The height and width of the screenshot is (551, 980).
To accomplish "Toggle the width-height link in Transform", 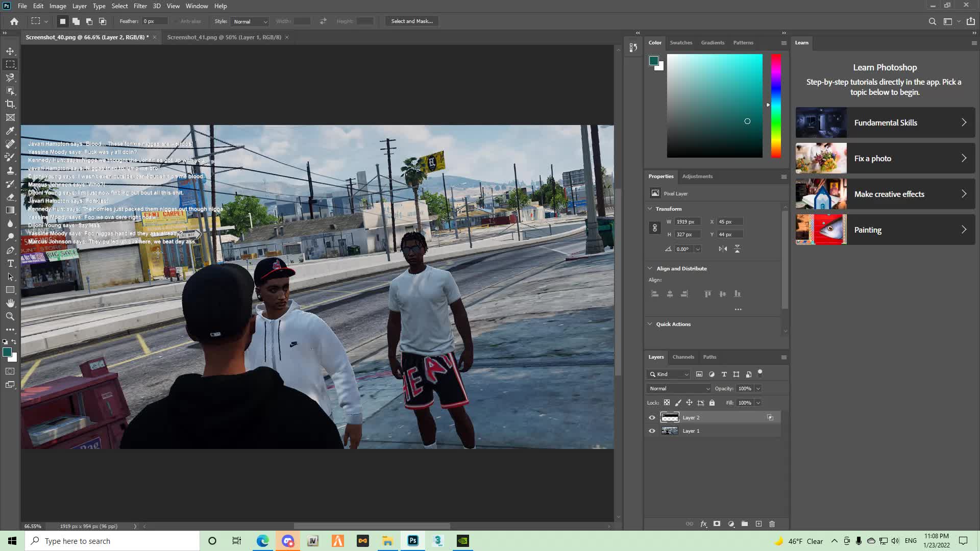I will coord(655,228).
